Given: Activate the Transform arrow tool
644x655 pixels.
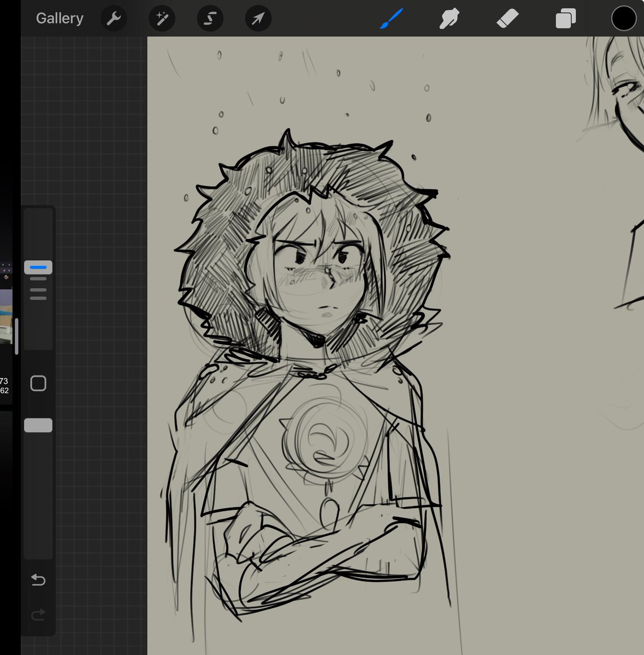Looking at the screenshot, I should (258, 19).
